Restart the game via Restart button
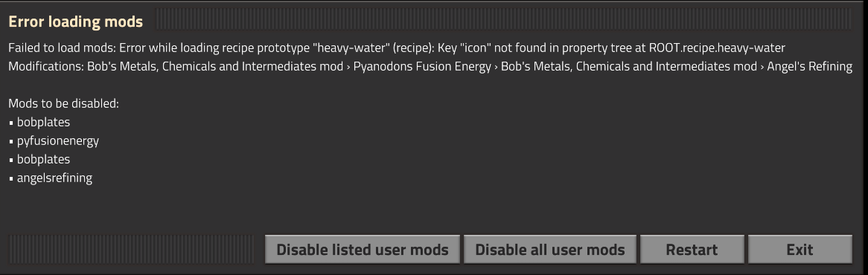The image size is (868, 275). click(692, 250)
